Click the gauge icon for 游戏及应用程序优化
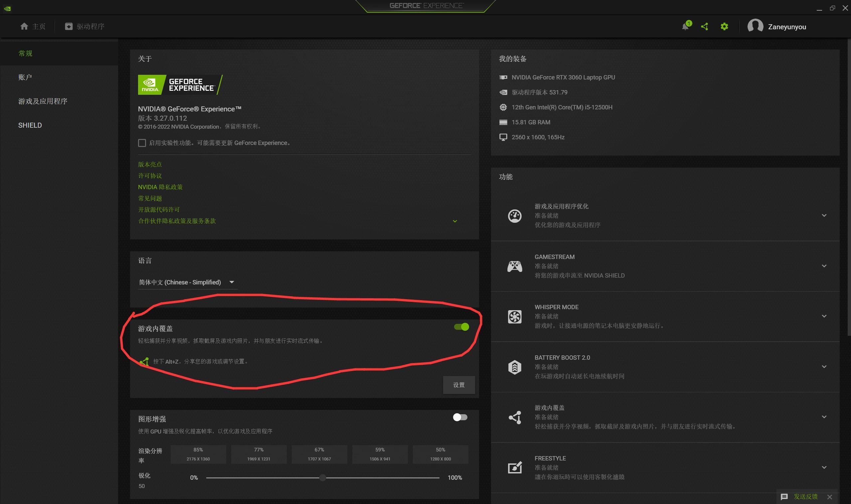 (515, 216)
